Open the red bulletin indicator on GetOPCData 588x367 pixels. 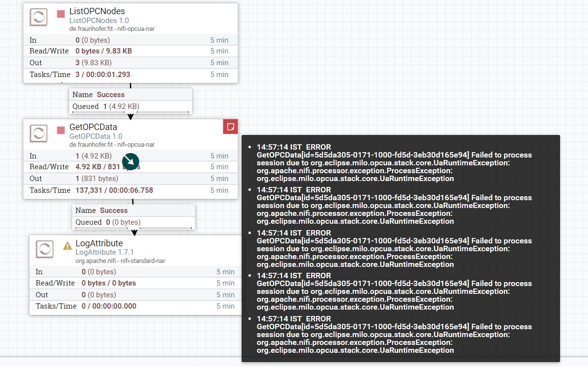tap(231, 126)
